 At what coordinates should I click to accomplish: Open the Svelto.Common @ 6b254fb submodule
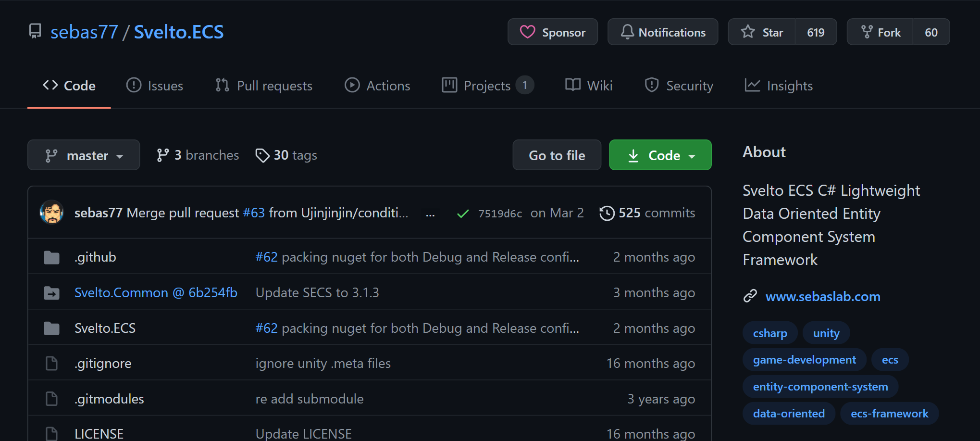[156, 293]
